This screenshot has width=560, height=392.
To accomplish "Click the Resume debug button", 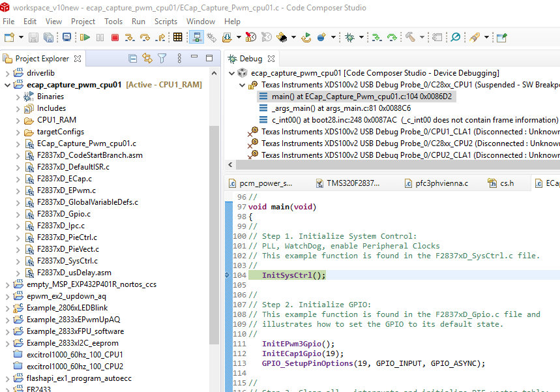I will (85, 37).
